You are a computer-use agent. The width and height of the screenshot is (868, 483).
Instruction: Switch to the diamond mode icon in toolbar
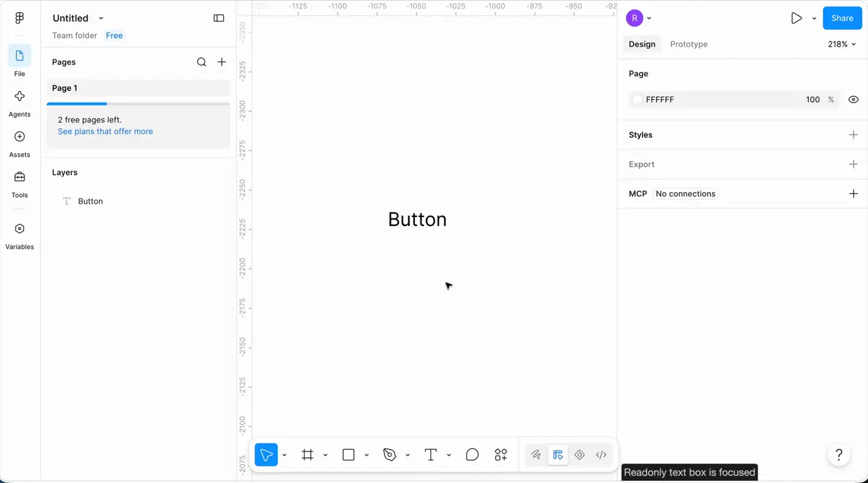coord(579,455)
